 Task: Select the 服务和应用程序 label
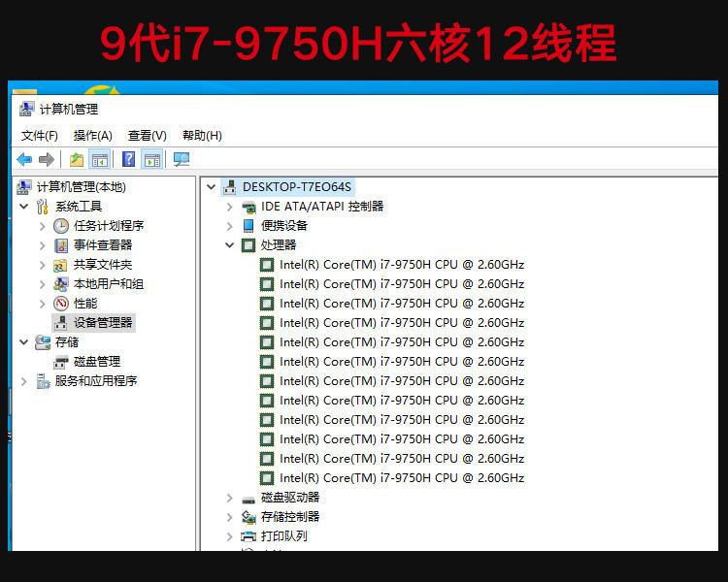[96, 381]
